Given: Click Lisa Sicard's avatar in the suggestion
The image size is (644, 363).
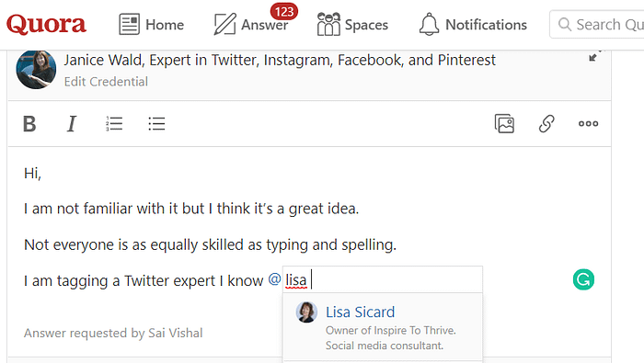Looking at the screenshot, I should (x=306, y=312).
